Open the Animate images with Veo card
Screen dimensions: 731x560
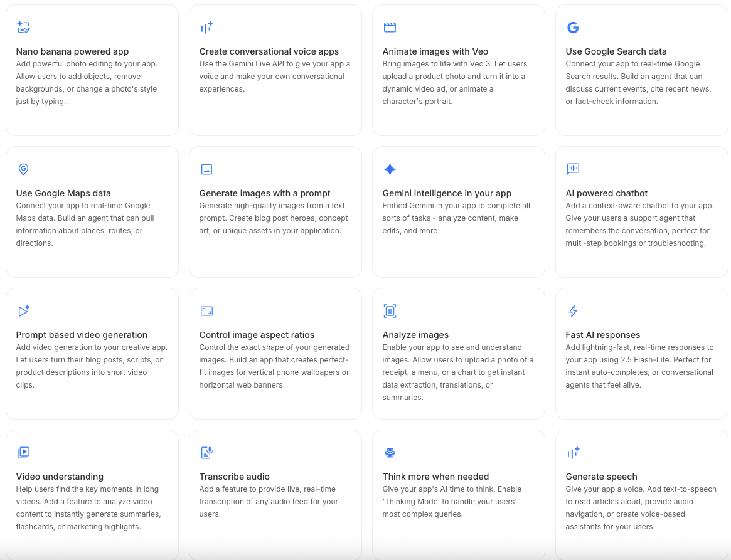click(x=459, y=70)
